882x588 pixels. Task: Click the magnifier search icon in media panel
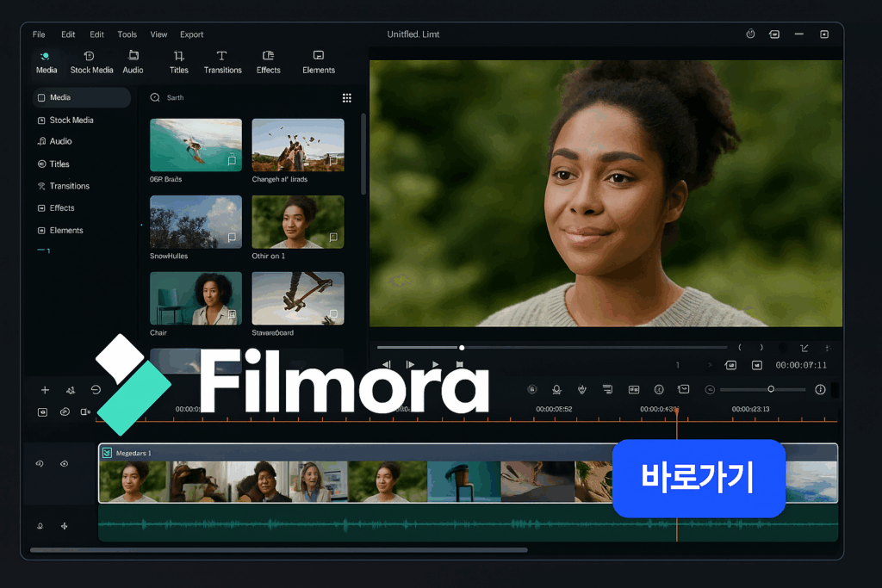pos(155,97)
